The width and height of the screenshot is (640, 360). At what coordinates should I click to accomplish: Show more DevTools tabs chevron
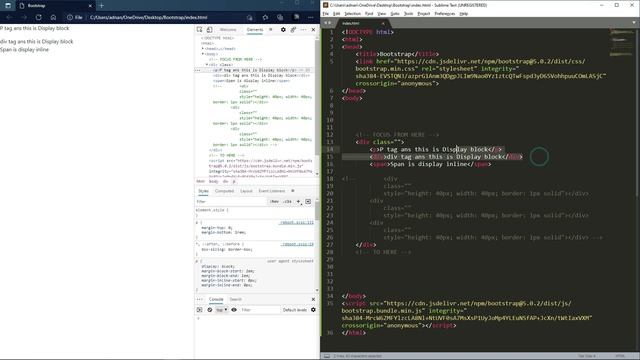coord(270,30)
